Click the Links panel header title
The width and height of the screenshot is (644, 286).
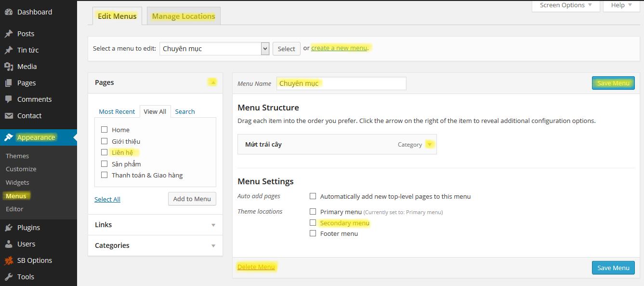pyautogui.click(x=104, y=225)
